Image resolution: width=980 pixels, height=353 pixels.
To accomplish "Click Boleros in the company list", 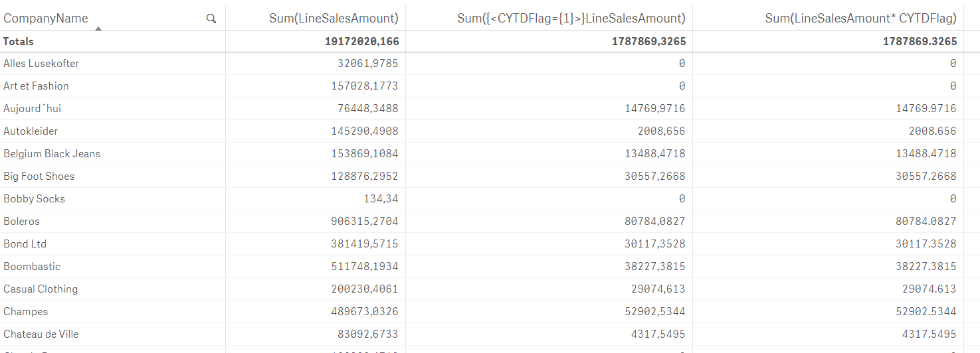I will click(x=23, y=222).
